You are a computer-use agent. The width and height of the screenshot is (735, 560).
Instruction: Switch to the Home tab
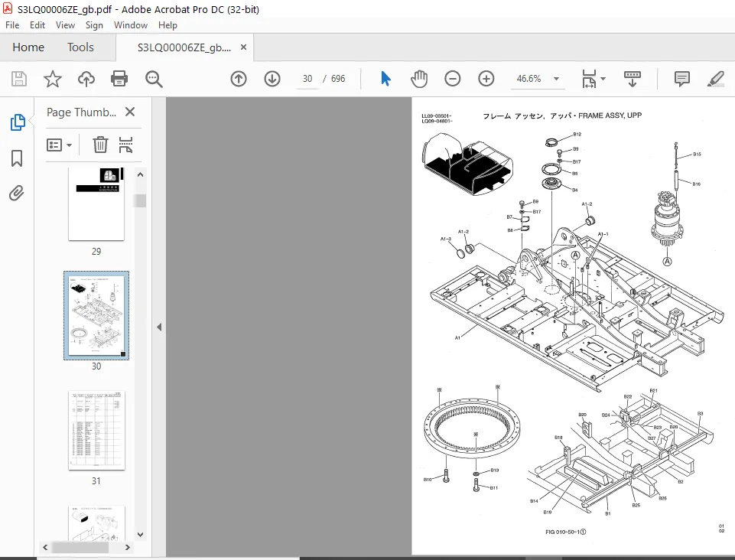(x=28, y=47)
